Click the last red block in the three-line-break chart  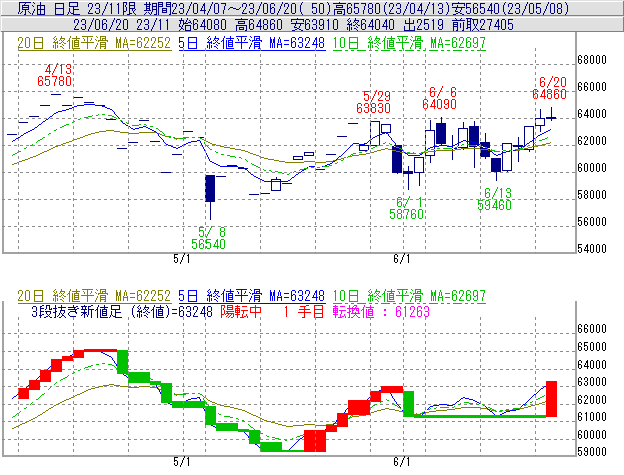click(551, 399)
